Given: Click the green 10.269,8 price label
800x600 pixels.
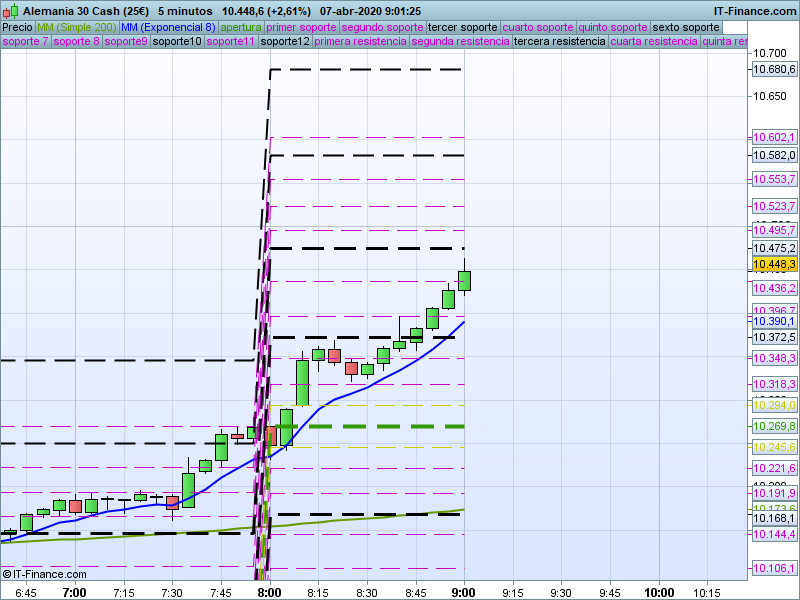Looking at the screenshot, I should click(x=774, y=426).
